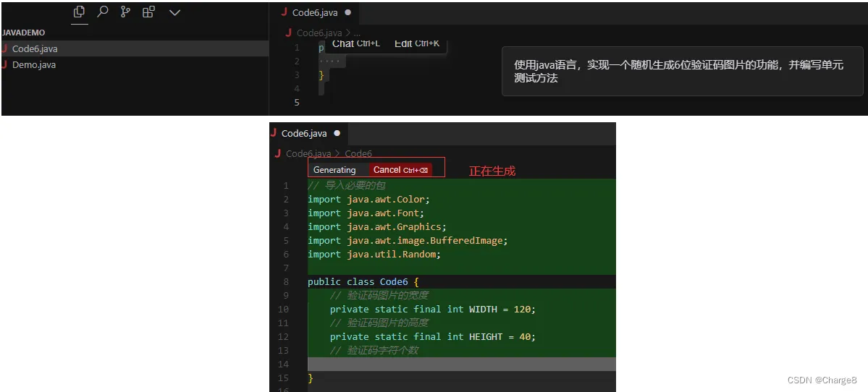Screen dimensions: 868x392
Task: Open the Extensions view icon
Action: (148, 12)
